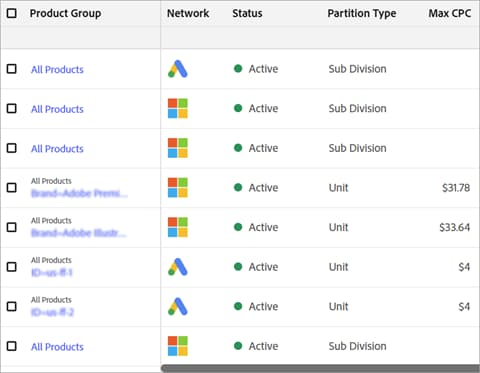The height and width of the screenshot is (373, 480).
Task: Click the green status dot in the $31.78 row
Action: click(238, 187)
